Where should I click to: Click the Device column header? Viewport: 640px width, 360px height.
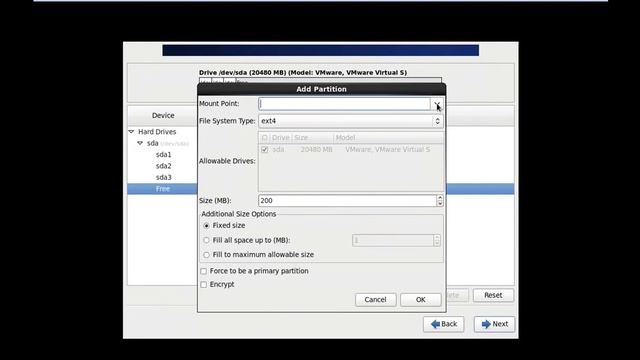pyautogui.click(x=163, y=116)
